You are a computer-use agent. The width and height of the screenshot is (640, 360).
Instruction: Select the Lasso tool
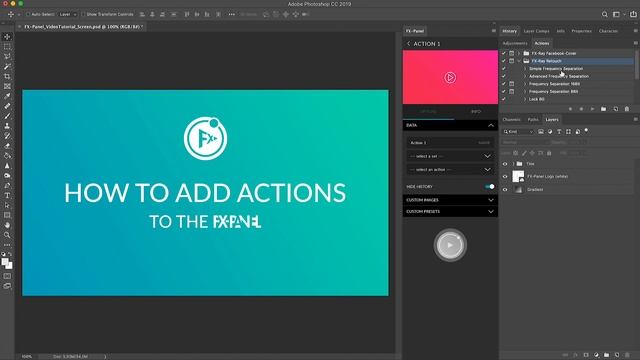[x=7, y=56]
